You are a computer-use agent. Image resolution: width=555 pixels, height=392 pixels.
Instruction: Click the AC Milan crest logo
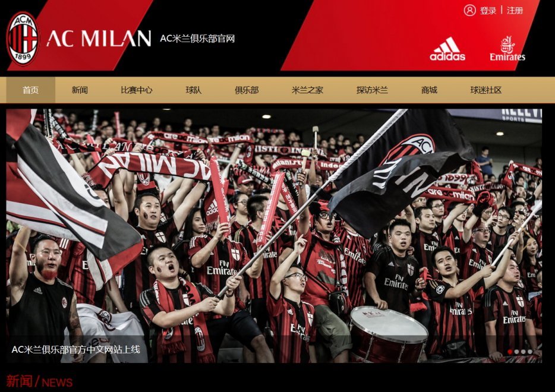[23, 39]
